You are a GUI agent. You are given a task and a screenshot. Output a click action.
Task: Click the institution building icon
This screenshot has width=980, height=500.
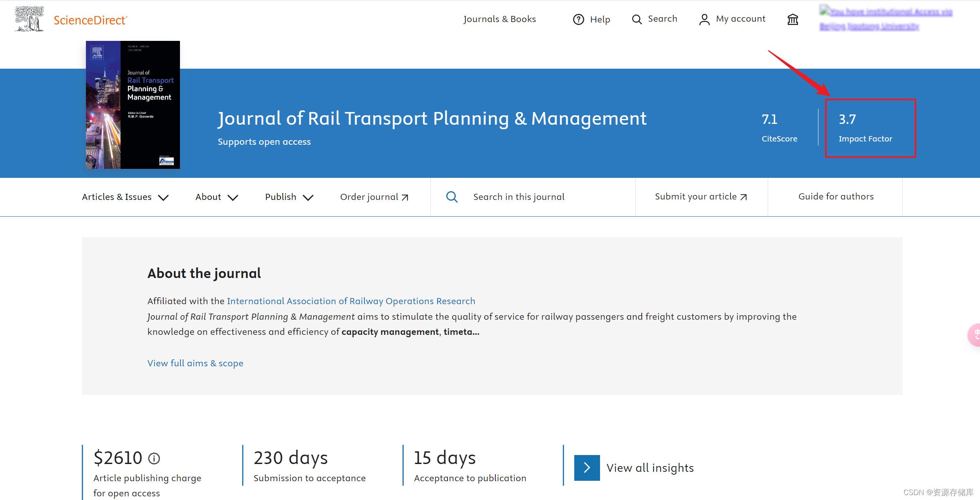793,19
